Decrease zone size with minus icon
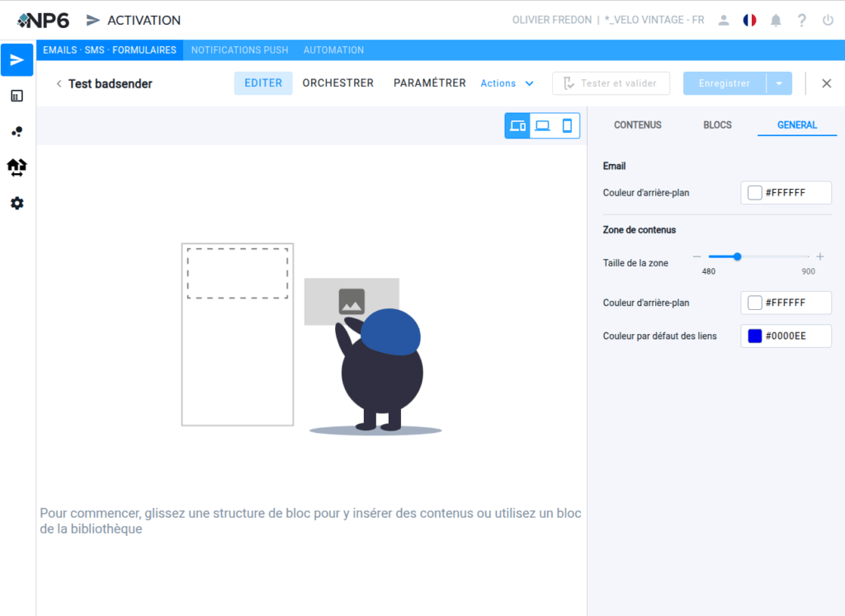The height and width of the screenshot is (616, 845). pos(696,256)
